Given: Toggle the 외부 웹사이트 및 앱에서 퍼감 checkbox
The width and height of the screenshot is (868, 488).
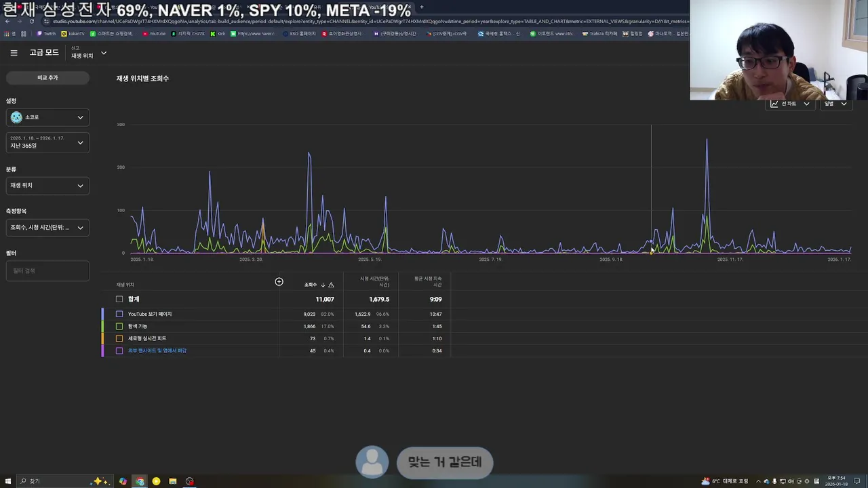Looking at the screenshot, I should [119, 350].
